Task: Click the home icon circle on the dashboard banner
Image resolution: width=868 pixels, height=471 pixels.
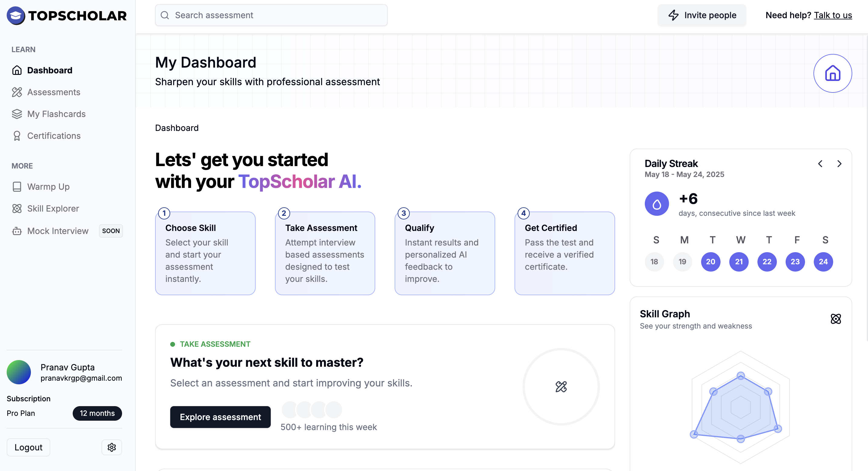Action: pos(832,73)
